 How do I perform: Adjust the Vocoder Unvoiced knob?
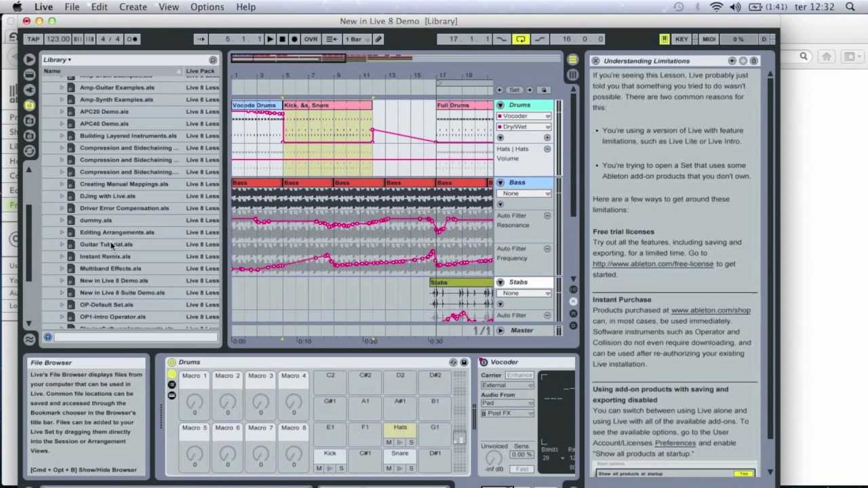[494, 459]
